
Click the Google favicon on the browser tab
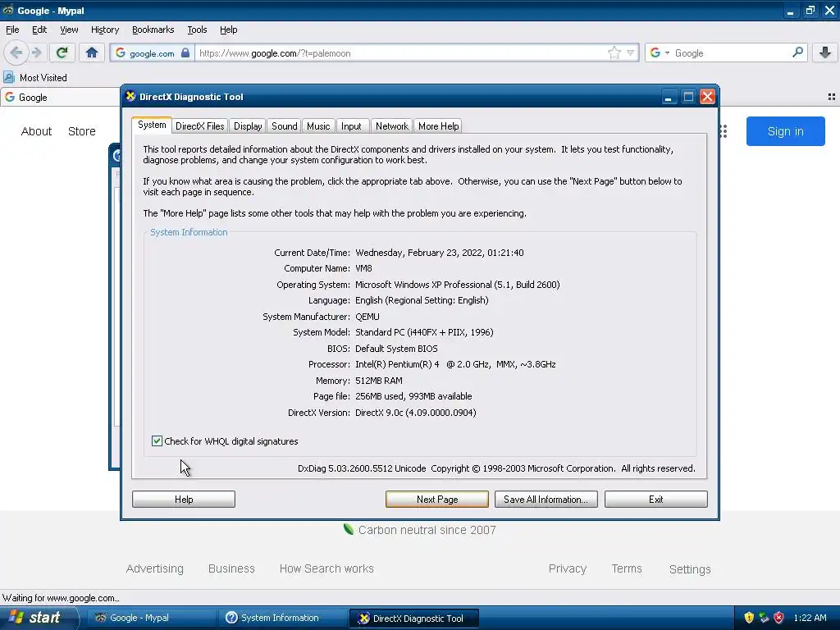click(x=10, y=97)
